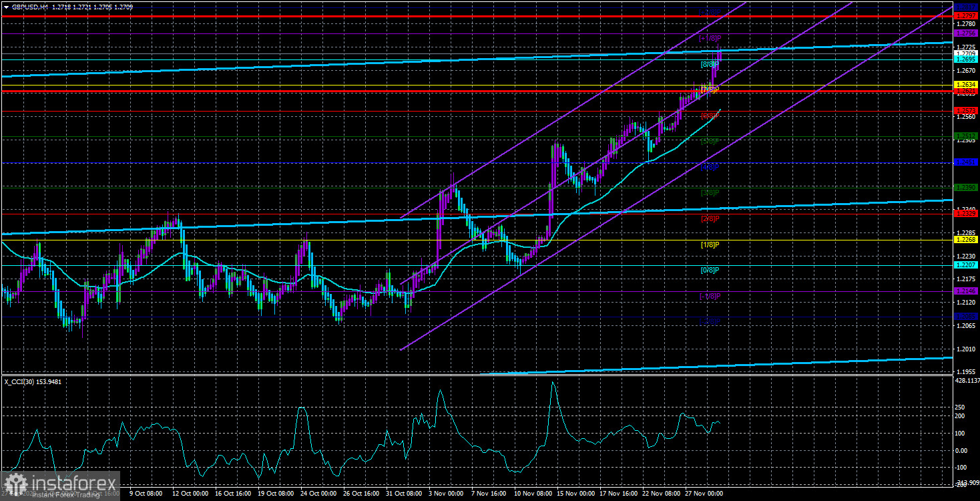Viewport: 980px width, 501px height.
Task: Click the [8/8]P Murray level label
Action: click(x=710, y=64)
